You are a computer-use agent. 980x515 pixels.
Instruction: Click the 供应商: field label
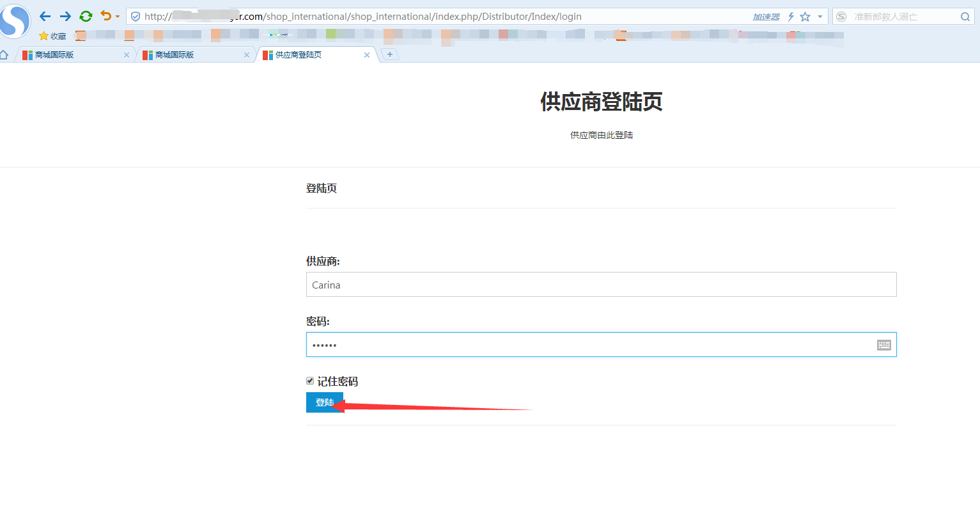point(323,261)
